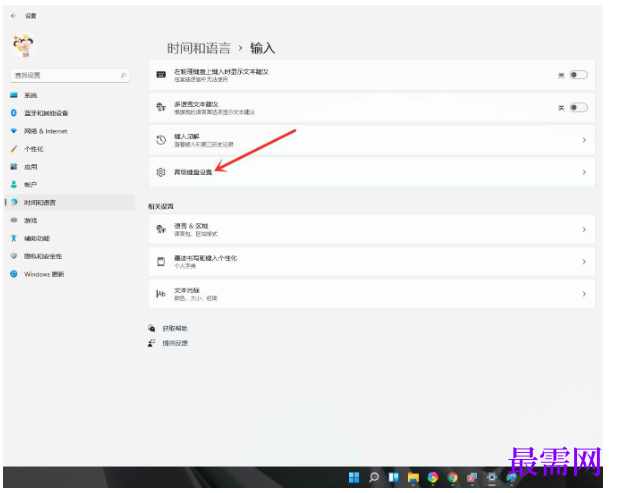Click the 提供反馈 feedback icon
This screenshot has width=620, height=493.
[x=151, y=343]
